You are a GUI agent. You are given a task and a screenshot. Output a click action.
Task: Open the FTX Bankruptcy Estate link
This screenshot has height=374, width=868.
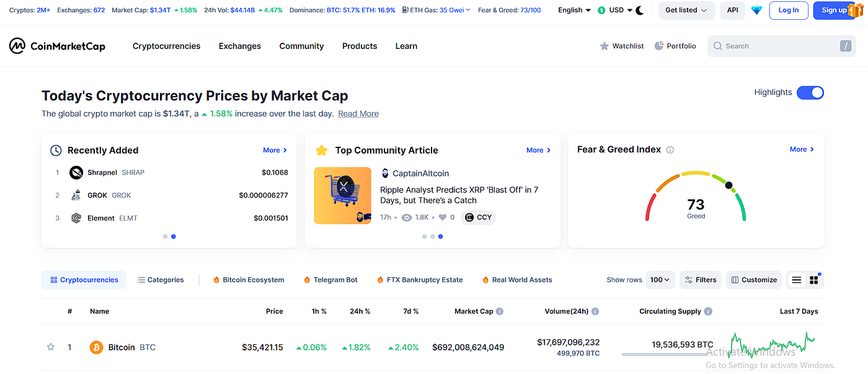[420, 280]
